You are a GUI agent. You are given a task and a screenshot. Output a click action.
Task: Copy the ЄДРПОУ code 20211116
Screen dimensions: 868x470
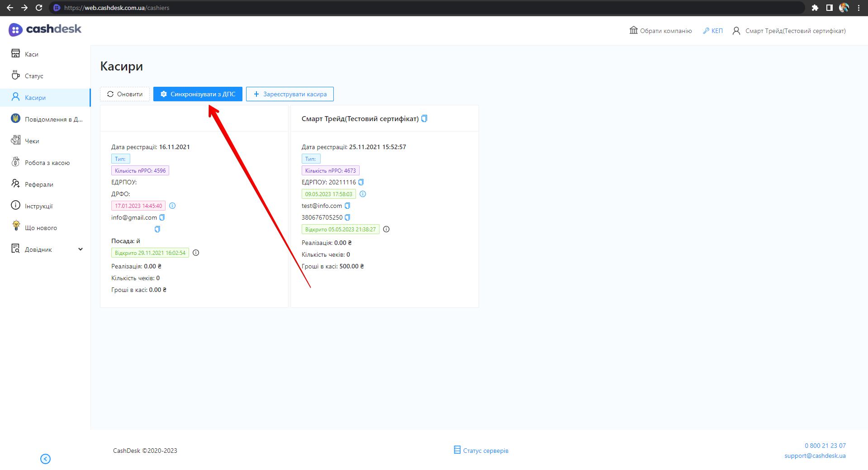(x=361, y=182)
